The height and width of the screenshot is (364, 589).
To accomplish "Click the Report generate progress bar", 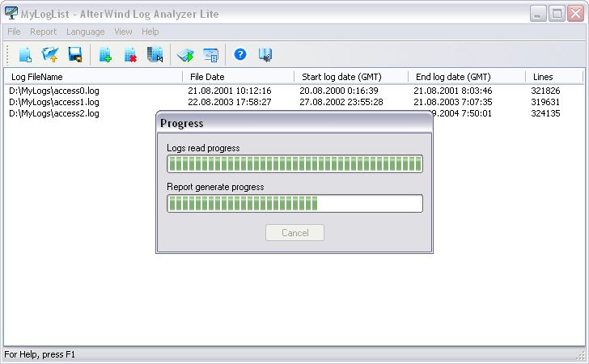I will click(x=294, y=203).
